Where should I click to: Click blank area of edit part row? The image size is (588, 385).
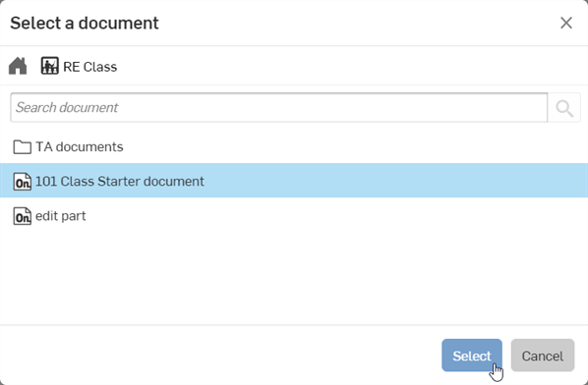[x=337, y=216]
